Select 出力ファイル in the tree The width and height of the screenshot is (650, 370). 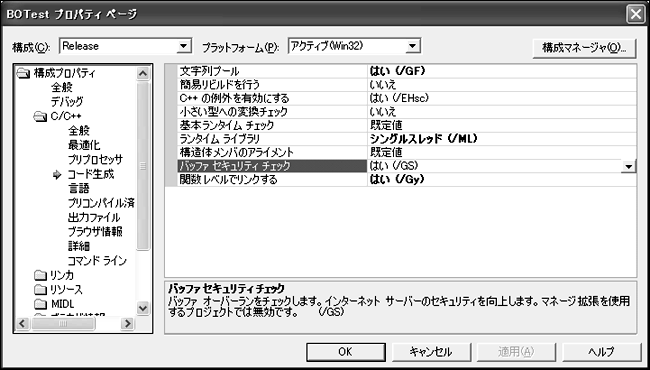pos(94,218)
